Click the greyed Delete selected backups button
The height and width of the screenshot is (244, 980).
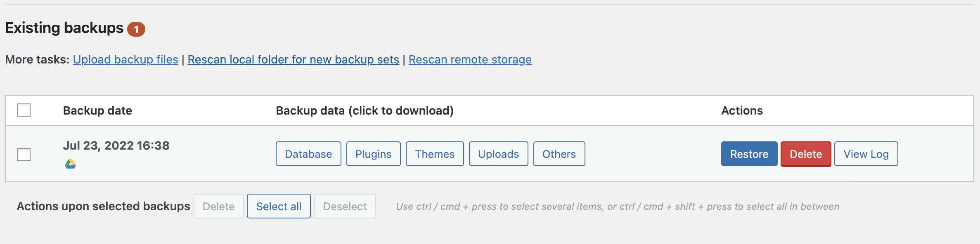coord(219,206)
